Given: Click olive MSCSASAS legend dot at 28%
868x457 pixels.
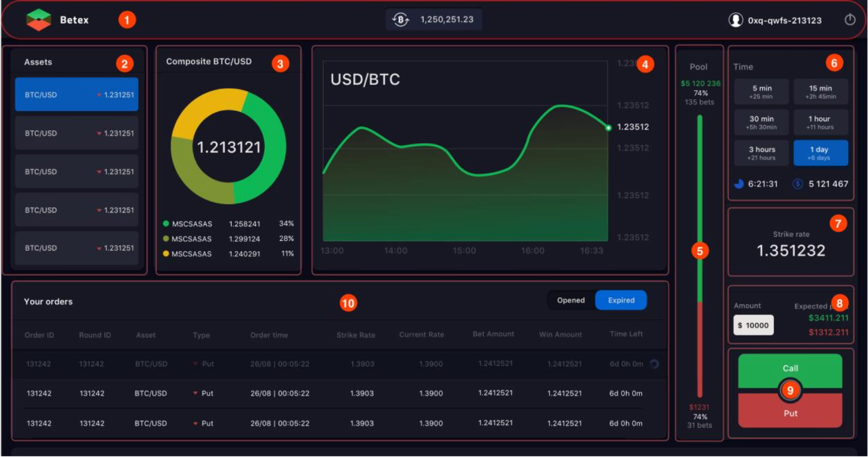Looking at the screenshot, I should click(166, 239).
